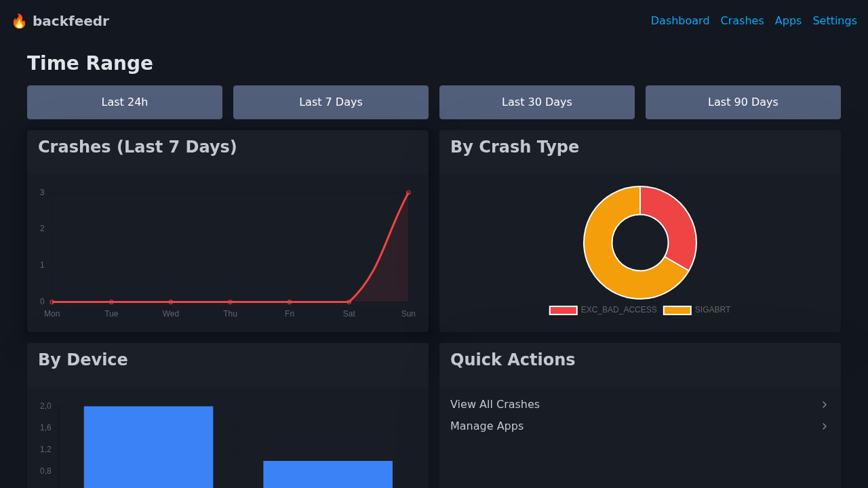Image resolution: width=868 pixels, height=488 pixels.
Task: Activate the Last 90 Days filter
Action: [743, 102]
